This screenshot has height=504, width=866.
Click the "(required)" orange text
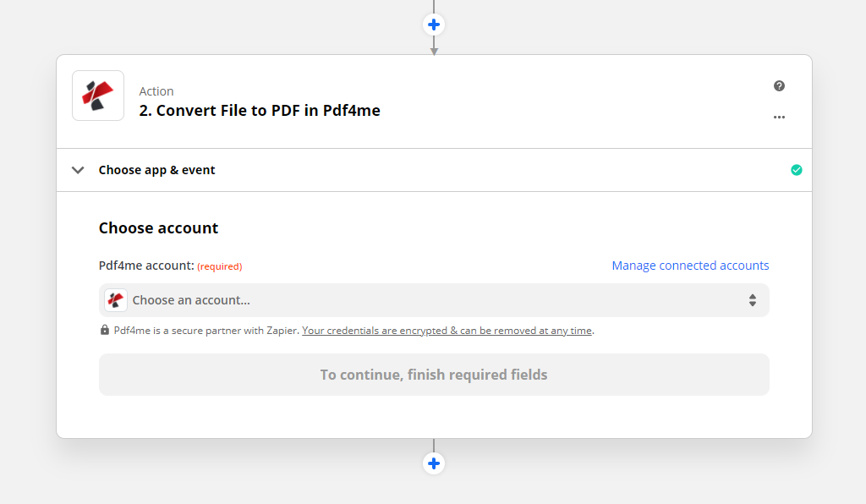pyautogui.click(x=220, y=266)
